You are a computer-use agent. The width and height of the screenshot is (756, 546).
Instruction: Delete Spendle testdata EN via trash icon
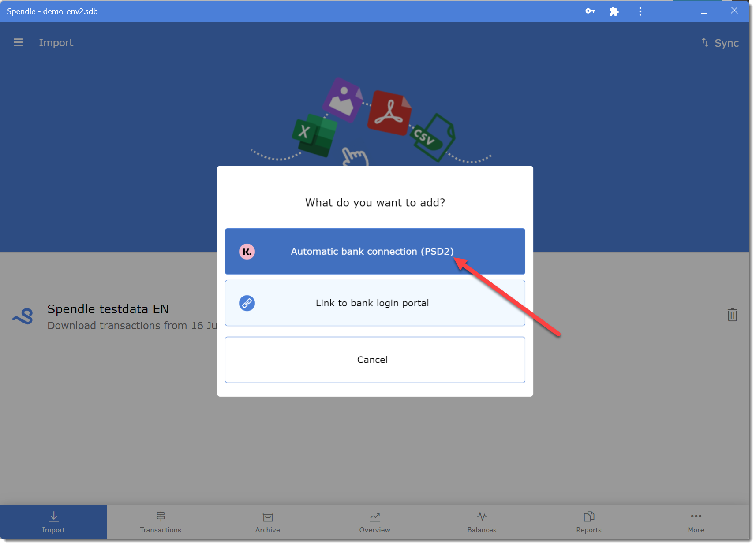(x=732, y=315)
